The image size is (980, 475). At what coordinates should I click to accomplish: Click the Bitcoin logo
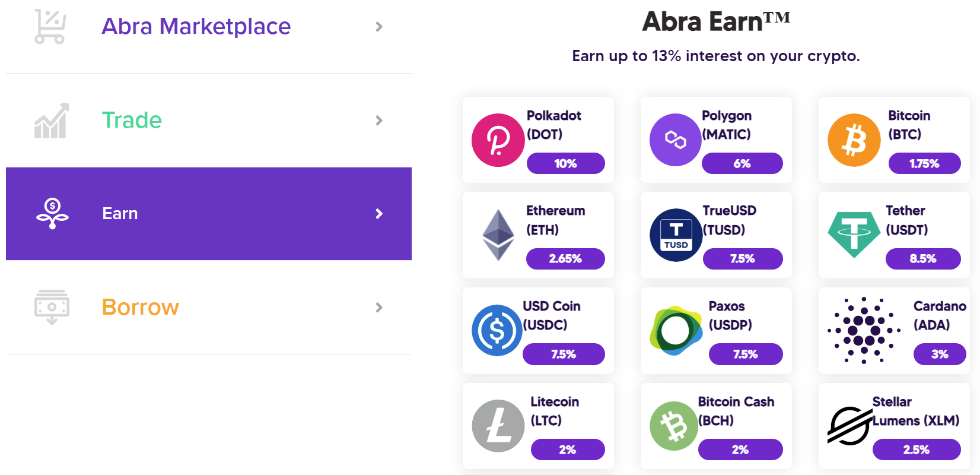pos(854,140)
